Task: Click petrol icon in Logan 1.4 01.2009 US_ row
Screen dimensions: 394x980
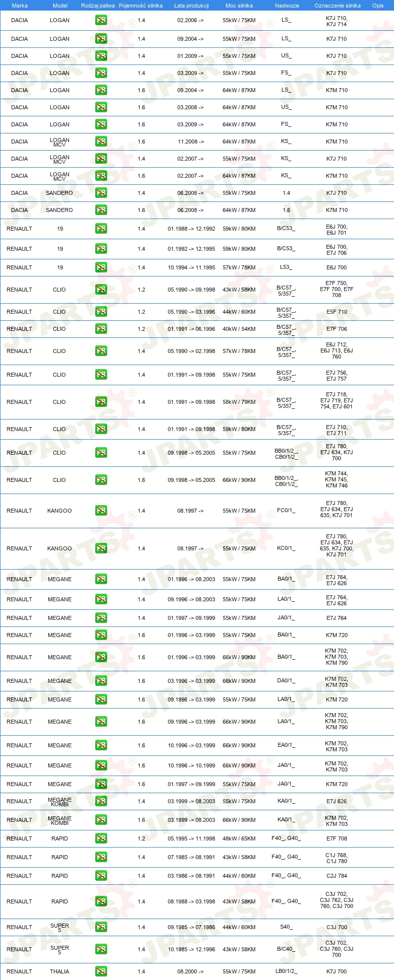Action: (101, 56)
